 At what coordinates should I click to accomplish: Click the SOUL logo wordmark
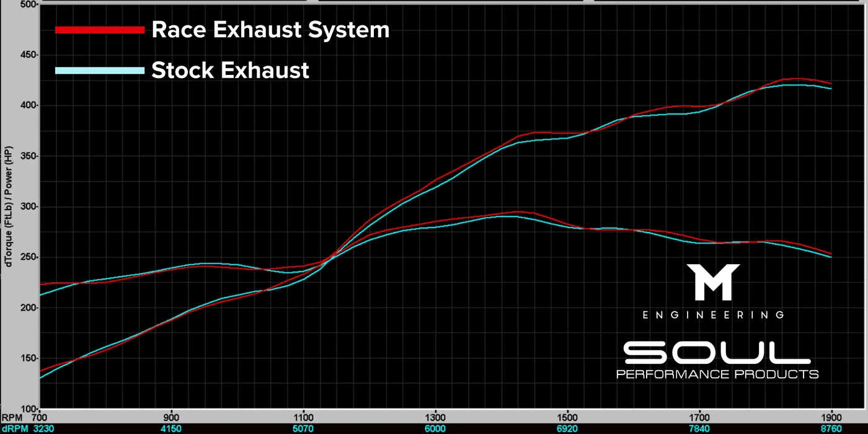[x=717, y=353]
